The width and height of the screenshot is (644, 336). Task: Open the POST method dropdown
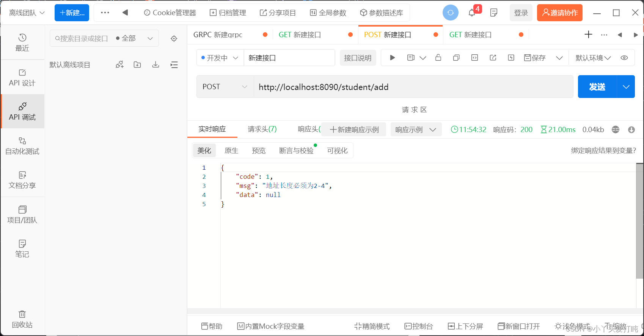(225, 87)
